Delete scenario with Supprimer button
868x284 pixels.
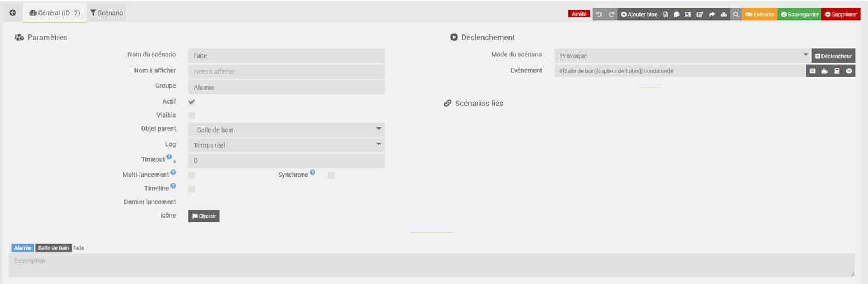[841, 14]
